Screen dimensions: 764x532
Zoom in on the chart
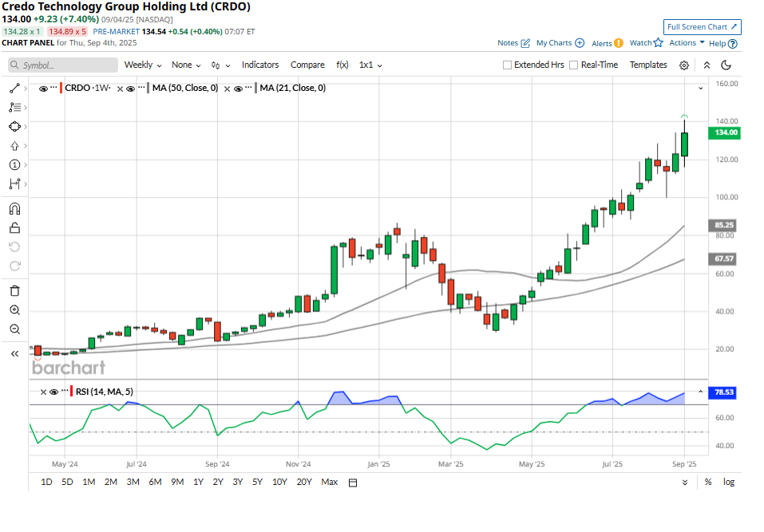tap(14, 310)
